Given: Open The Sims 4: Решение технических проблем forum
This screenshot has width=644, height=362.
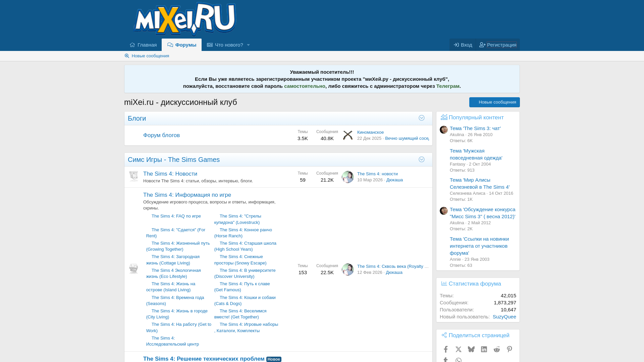Looking at the screenshot, I should click(204, 359).
